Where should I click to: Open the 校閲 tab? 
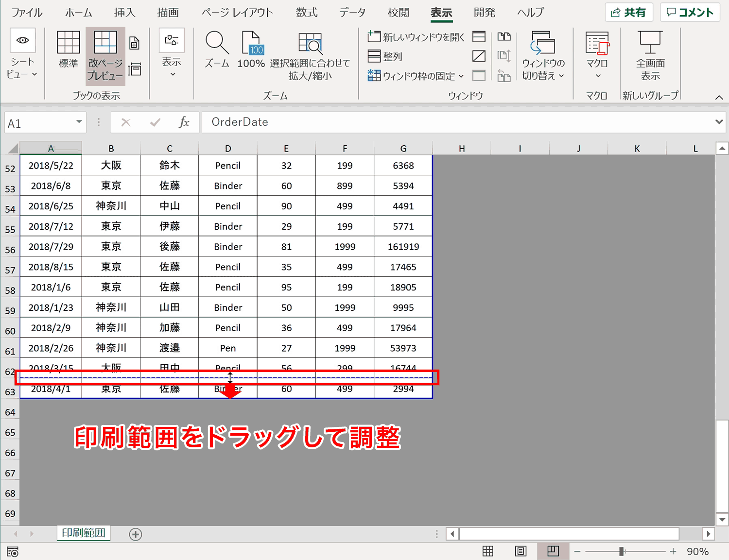click(399, 13)
